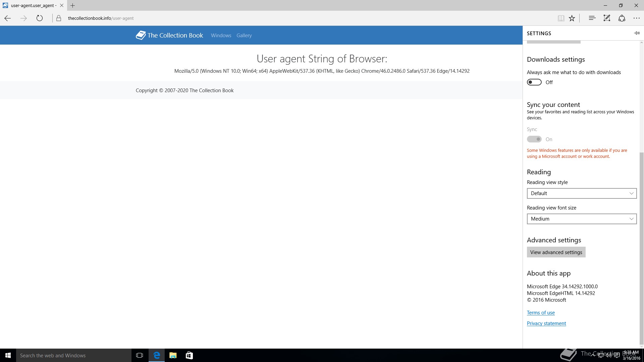Open the Share notifications icon
Image resolution: width=644 pixels, height=362 pixels.
coord(622,18)
